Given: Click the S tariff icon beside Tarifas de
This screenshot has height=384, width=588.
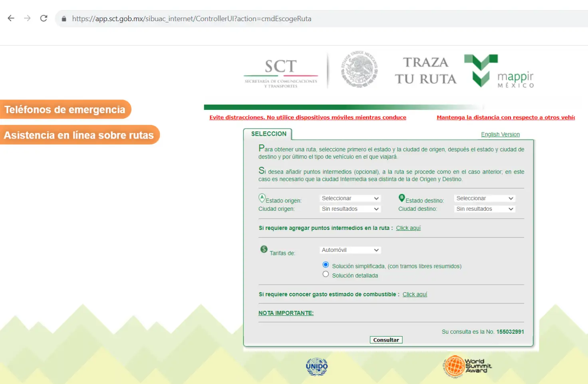Looking at the screenshot, I should coord(263,249).
